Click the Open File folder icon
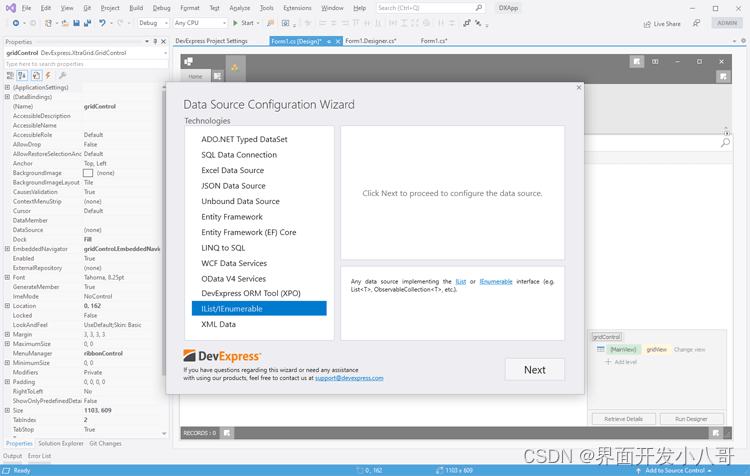The width and height of the screenshot is (750, 476). point(65,23)
